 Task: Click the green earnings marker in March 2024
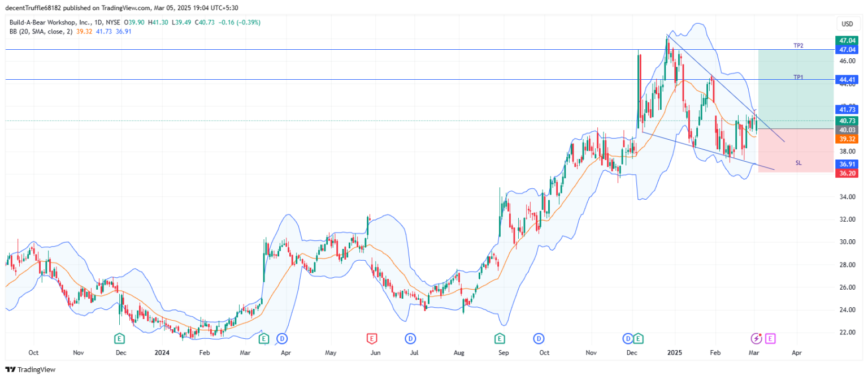pos(263,338)
